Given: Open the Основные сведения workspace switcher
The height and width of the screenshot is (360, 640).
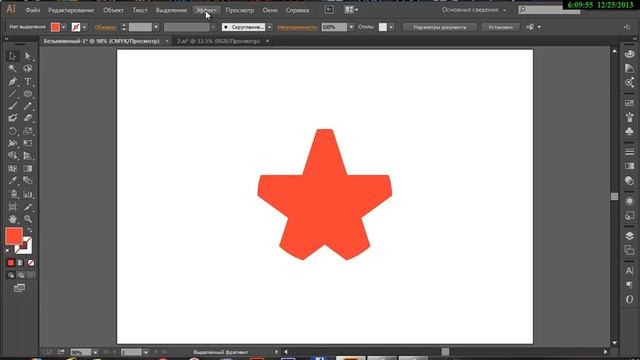Looking at the screenshot, I should (473, 10).
